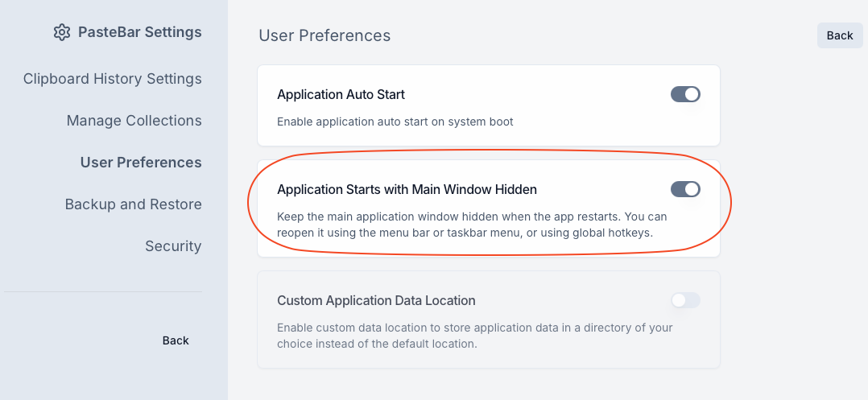The width and height of the screenshot is (868, 400).
Task: Click the top-right Back button
Action: 840,35
